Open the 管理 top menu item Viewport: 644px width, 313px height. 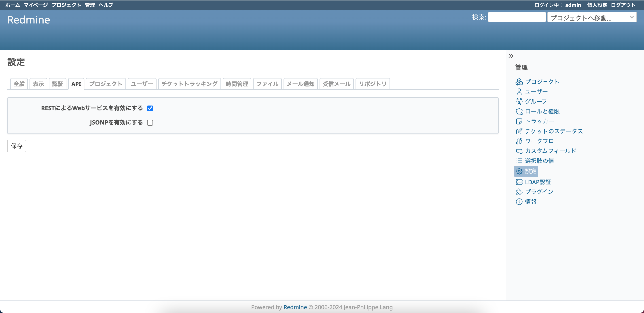point(90,5)
